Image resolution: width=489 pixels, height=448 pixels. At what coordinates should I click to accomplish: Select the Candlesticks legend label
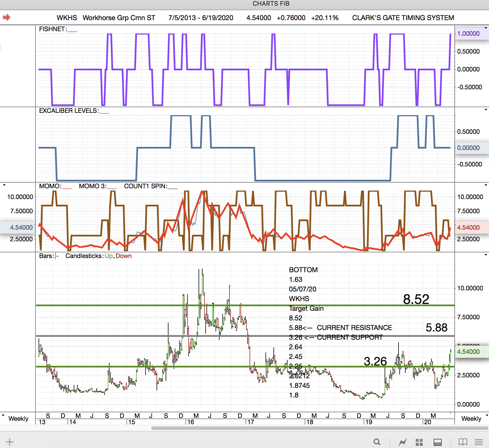pos(84,256)
